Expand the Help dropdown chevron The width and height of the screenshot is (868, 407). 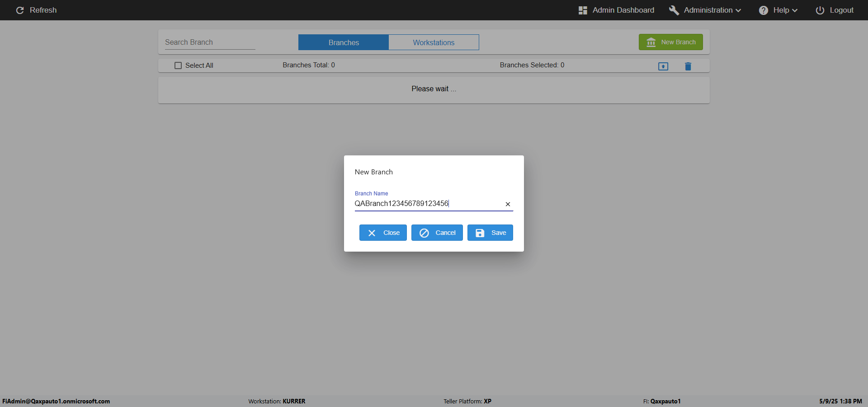(x=795, y=10)
